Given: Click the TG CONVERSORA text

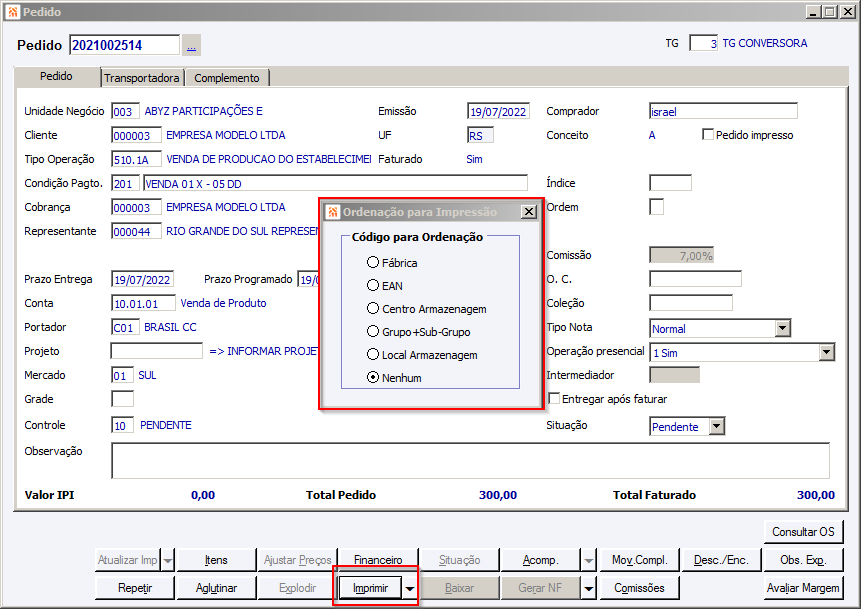Looking at the screenshot, I should pyautogui.click(x=764, y=43).
